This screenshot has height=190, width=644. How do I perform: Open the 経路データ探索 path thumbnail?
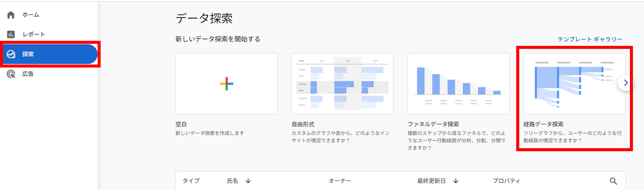point(575,84)
